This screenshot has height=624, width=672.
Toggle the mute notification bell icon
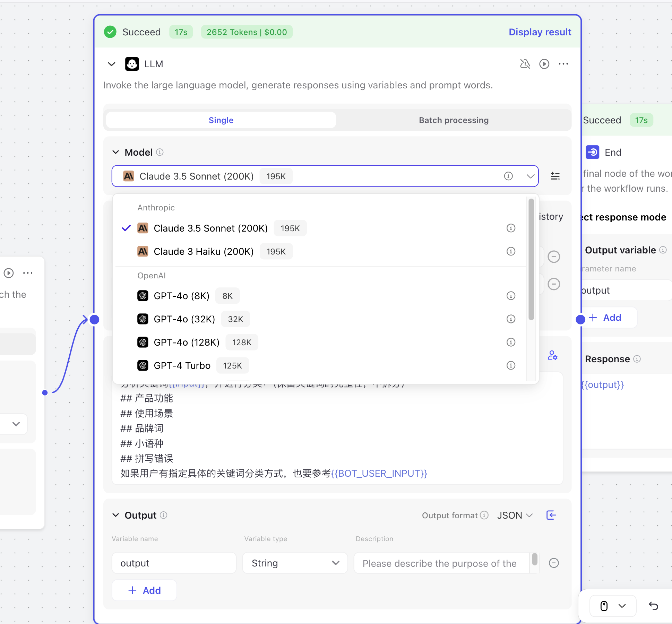click(x=525, y=64)
